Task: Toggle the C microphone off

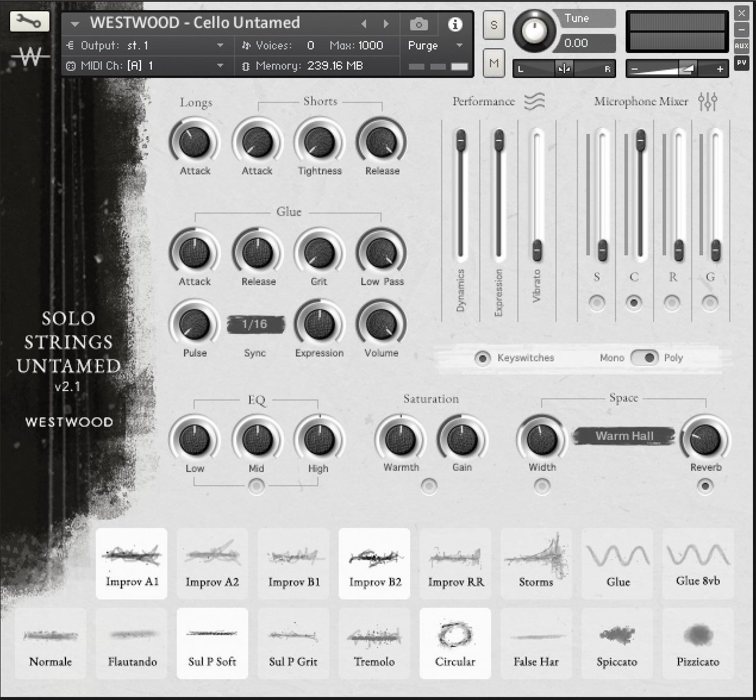Action: point(634,303)
